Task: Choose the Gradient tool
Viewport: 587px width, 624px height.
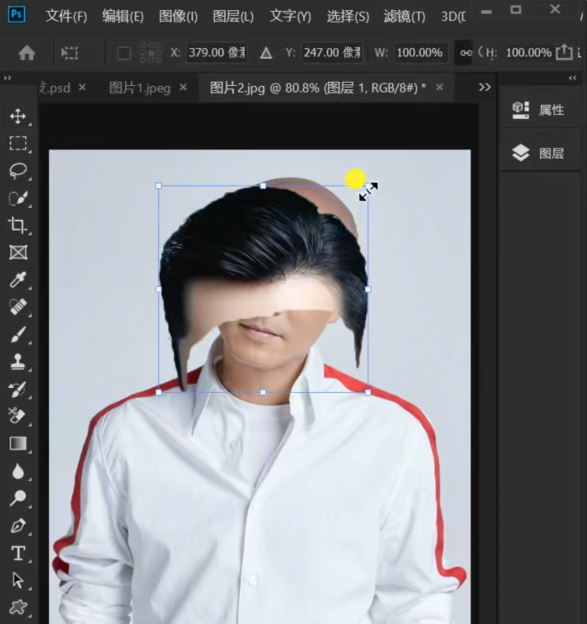Action: (18, 443)
